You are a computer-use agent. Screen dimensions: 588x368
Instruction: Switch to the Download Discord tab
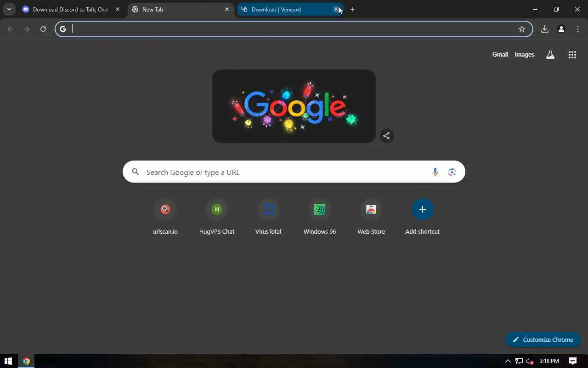click(72, 9)
